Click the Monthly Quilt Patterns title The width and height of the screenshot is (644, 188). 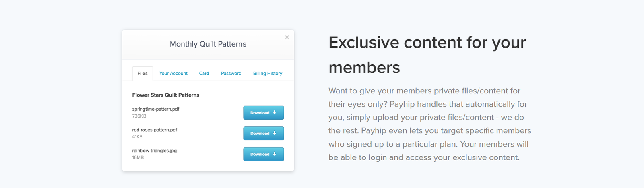click(x=208, y=44)
